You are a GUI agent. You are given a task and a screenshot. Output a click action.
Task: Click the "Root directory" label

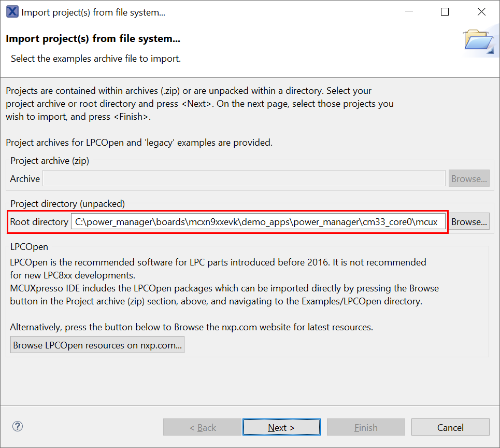click(x=39, y=222)
